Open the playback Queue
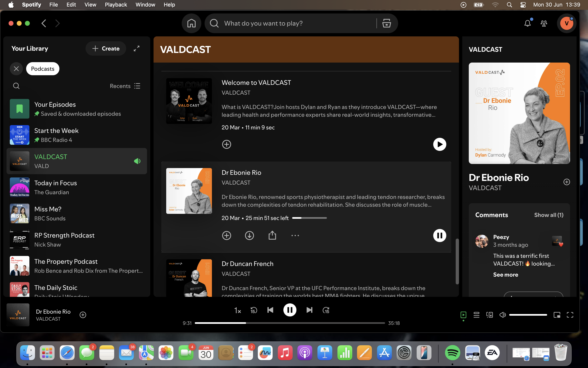Image resolution: width=588 pixels, height=368 pixels. [477, 315]
